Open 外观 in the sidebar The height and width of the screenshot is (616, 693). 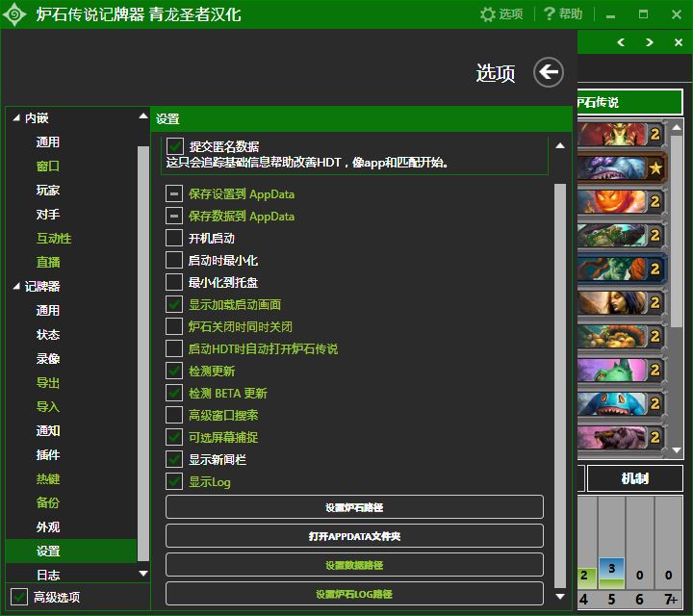[x=48, y=527]
